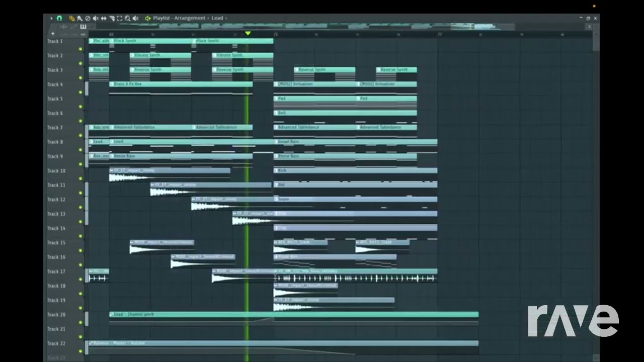Mute Track 2 with its green dot
This screenshot has height=362, width=644.
[x=80, y=63]
